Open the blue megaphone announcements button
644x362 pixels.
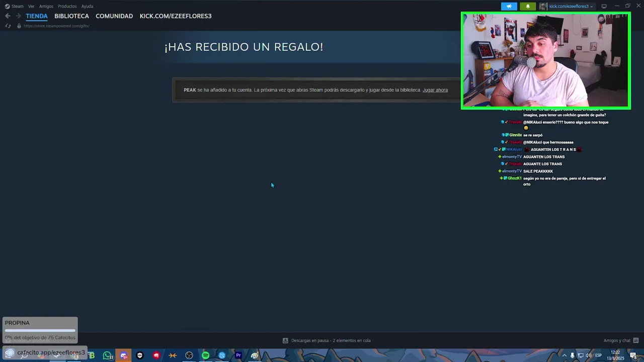(509, 7)
